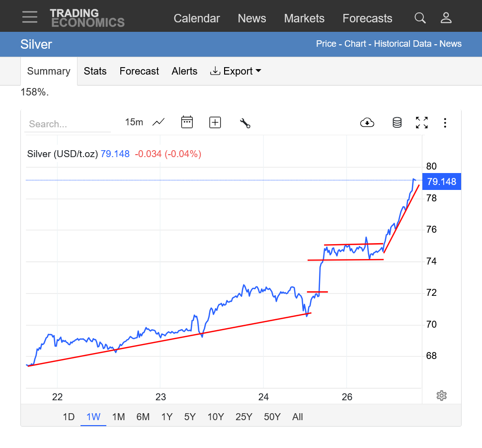Click the chart Search input field
The image size is (482, 448).
[67, 124]
